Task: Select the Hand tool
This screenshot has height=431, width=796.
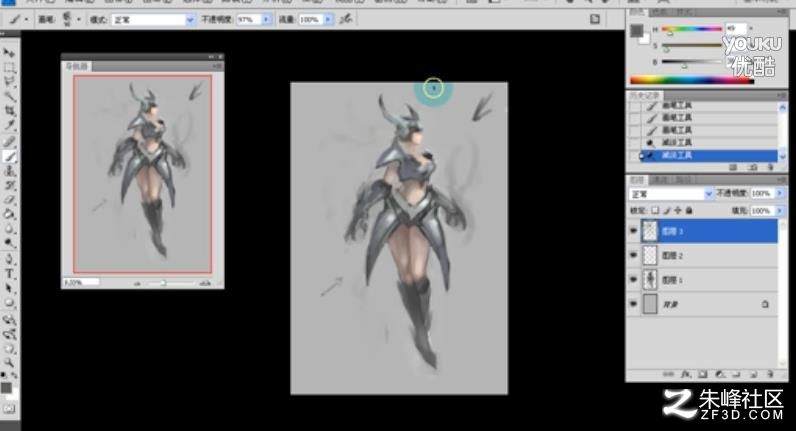Action: point(9,349)
